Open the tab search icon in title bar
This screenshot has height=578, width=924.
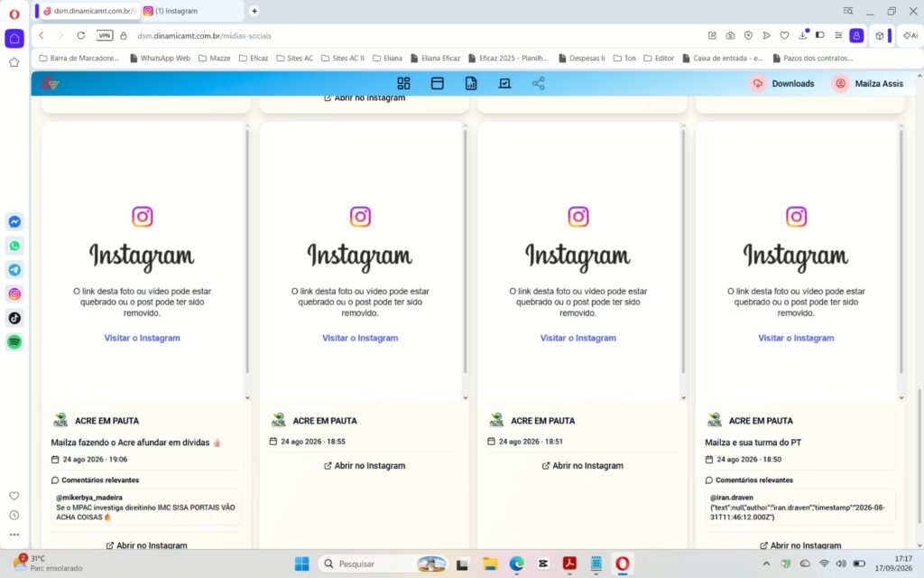[848, 11]
